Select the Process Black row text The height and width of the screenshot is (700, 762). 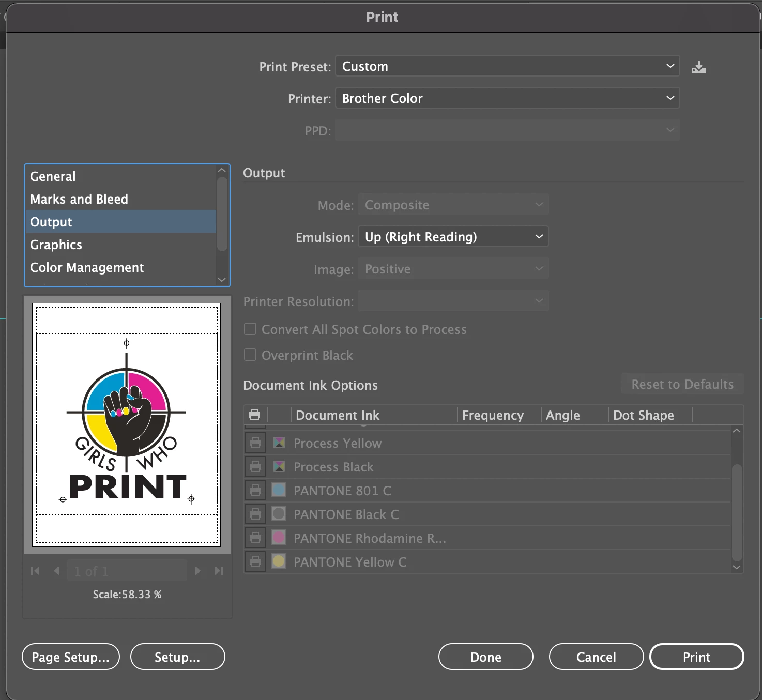(x=333, y=467)
